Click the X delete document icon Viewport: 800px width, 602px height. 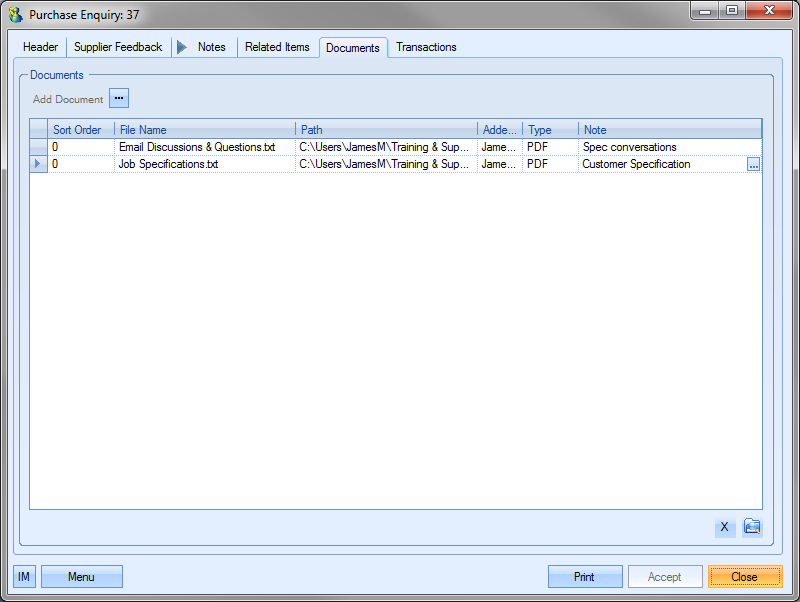pyautogui.click(x=724, y=526)
